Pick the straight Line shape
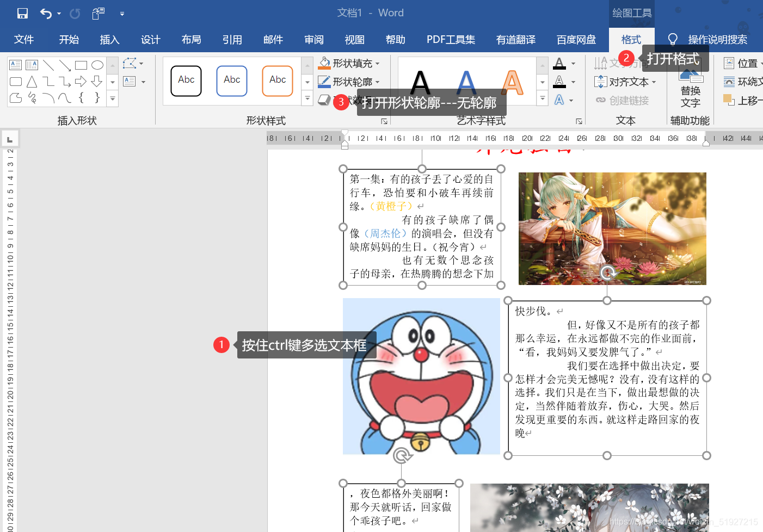Image resolution: width=763 pixels, height=532 pixels. point(48,65)
